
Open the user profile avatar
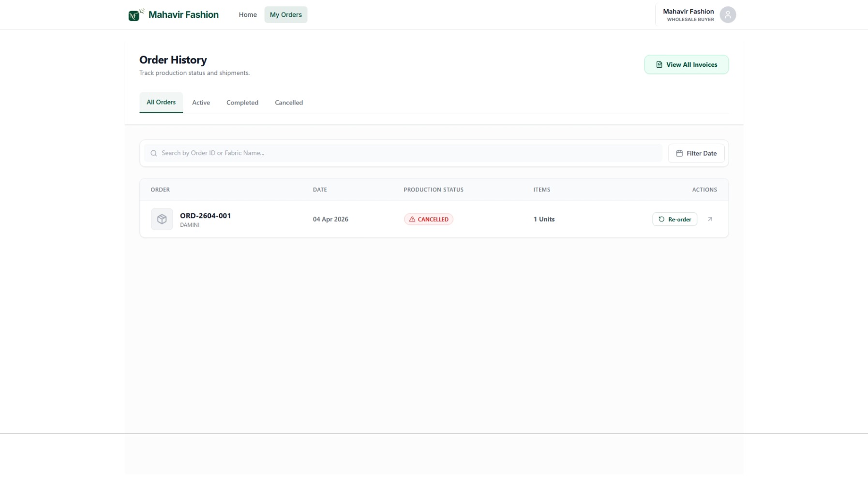point(727,15)
